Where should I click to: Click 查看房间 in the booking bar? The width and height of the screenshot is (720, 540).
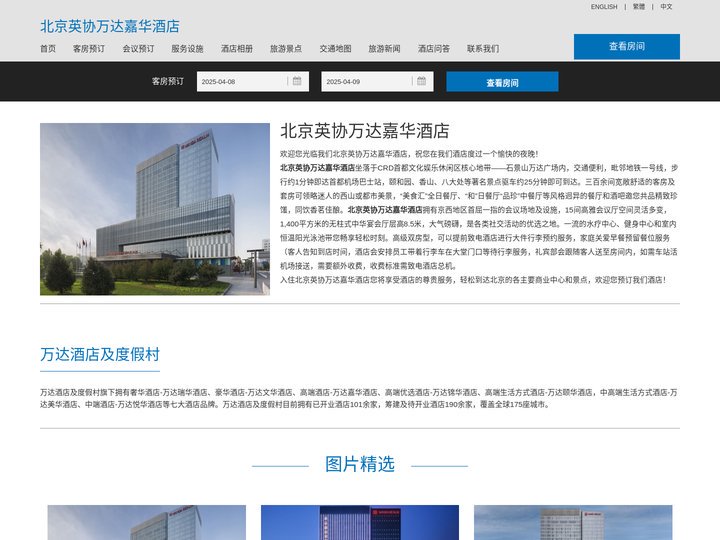502,82
